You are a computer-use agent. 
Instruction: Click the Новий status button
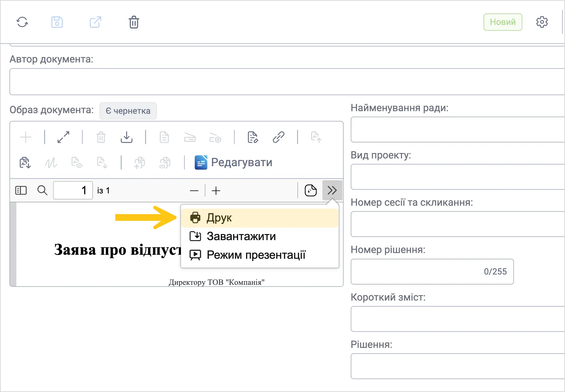(x=503, y=22)
